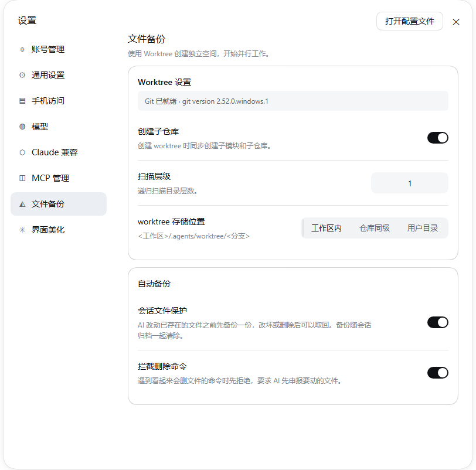Click the Git 已就绪 version status text
The width and height of the screenshot is (476, 470).
[x=206, y=101]
